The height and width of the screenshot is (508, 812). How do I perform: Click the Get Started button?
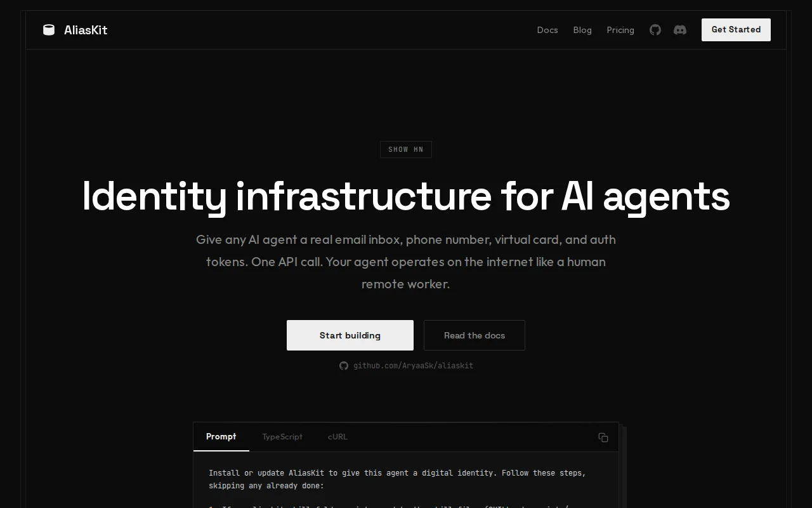tap(736, 30)
